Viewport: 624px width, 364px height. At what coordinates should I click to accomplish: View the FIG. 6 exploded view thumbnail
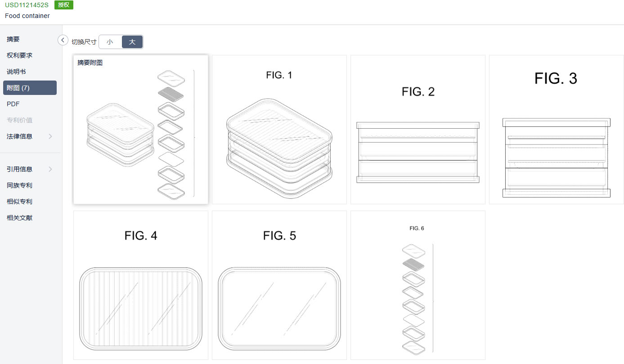click(x=418, y=285)
